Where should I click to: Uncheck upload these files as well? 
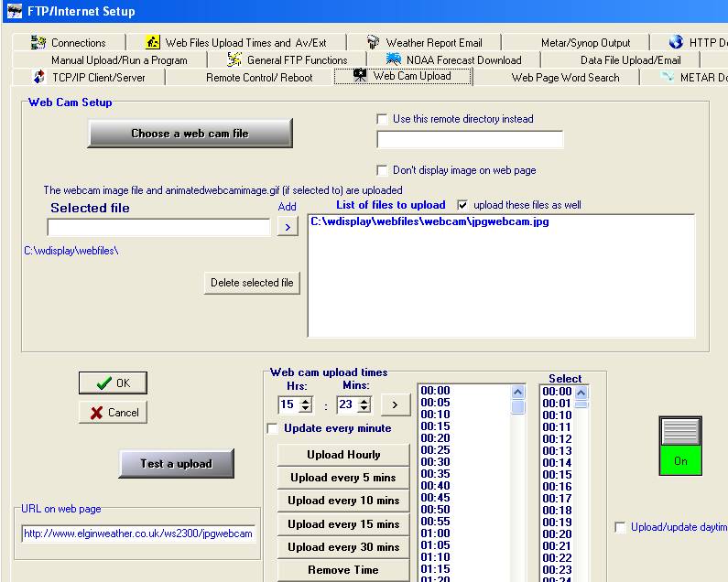[x=462, y=205]
